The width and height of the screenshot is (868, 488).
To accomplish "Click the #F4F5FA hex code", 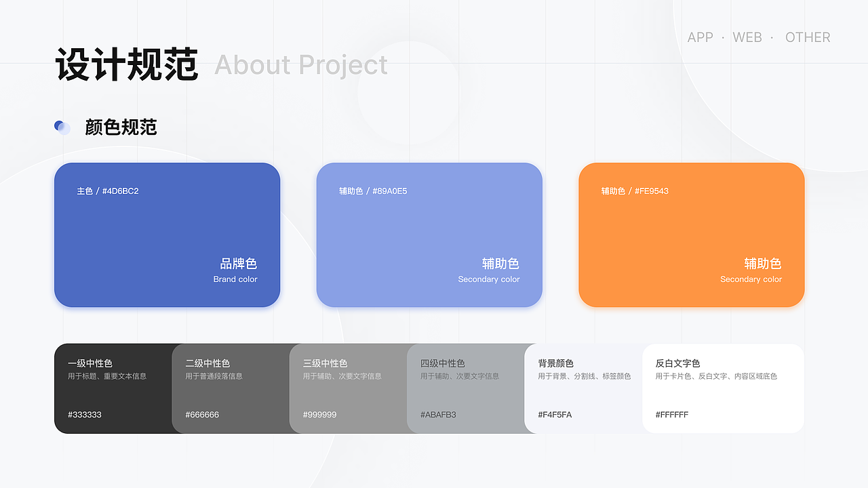I will [x=555, y=414].
